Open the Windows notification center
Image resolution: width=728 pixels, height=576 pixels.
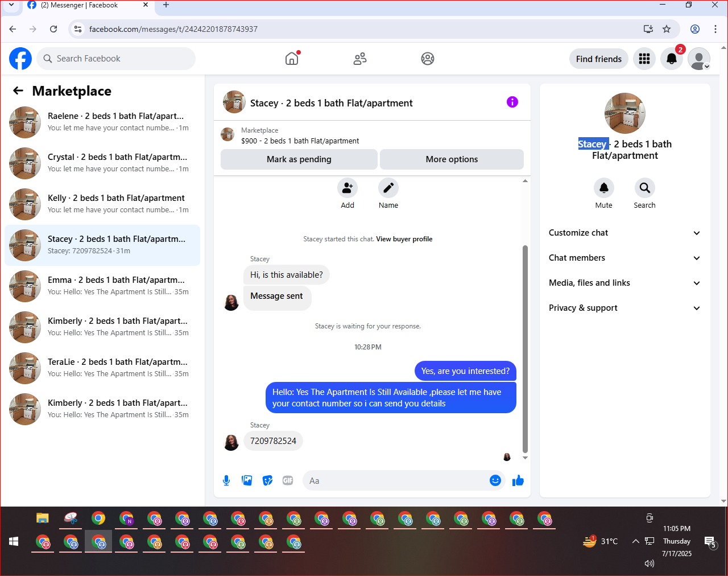[x=710, y=542]
